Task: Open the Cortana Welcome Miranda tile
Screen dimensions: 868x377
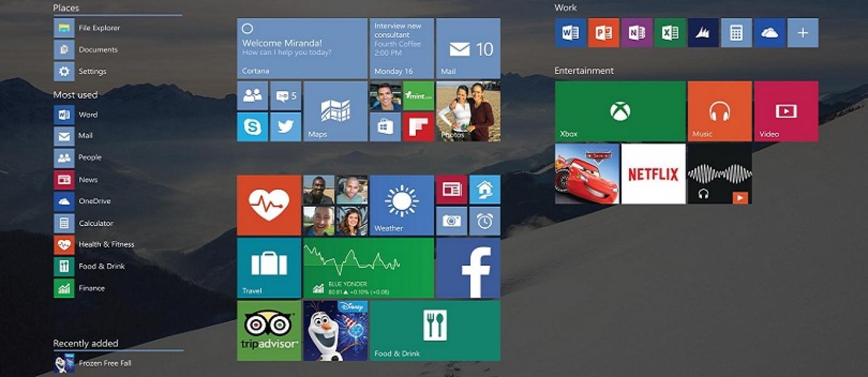Action: [x=302, y=48]
